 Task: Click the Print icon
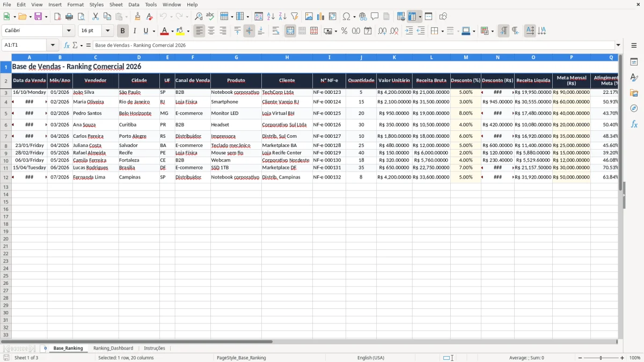69,17
